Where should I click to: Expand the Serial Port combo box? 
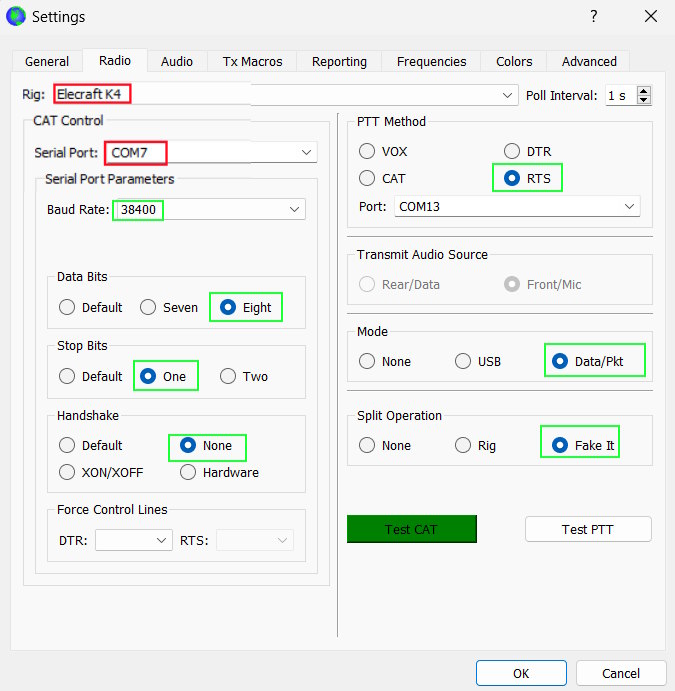click(x=305, y=152)
